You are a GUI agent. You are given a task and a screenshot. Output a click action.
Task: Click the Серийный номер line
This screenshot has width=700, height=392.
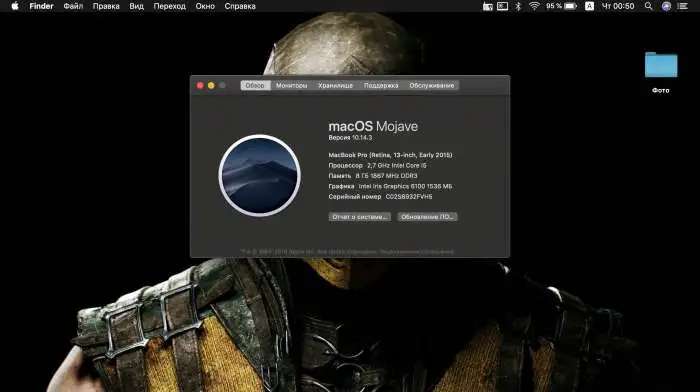tap(380, 196)
